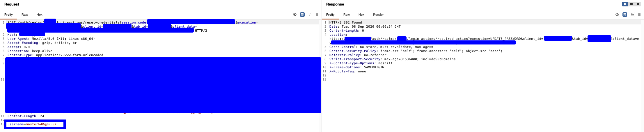The height and width of the screenshot is (132, 644).
Task: Click the User-Agent Mozilla/5.0 header line
Action: [x=51, y=39]
